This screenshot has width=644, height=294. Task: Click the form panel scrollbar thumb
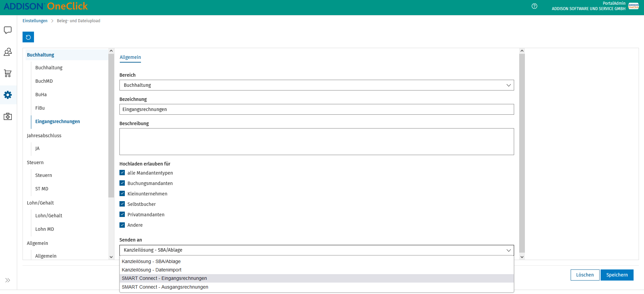tap(522, 153)
